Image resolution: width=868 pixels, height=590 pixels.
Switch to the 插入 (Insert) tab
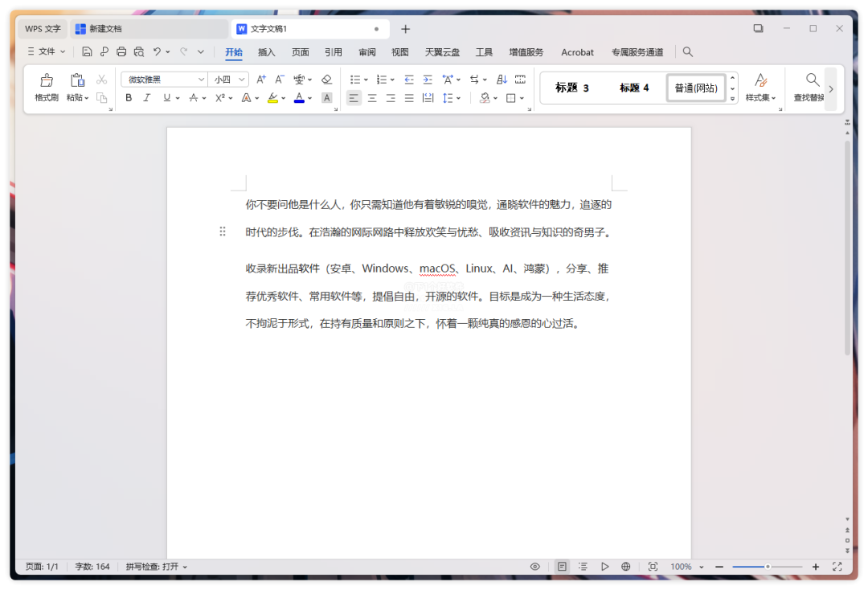coord(267,52)
